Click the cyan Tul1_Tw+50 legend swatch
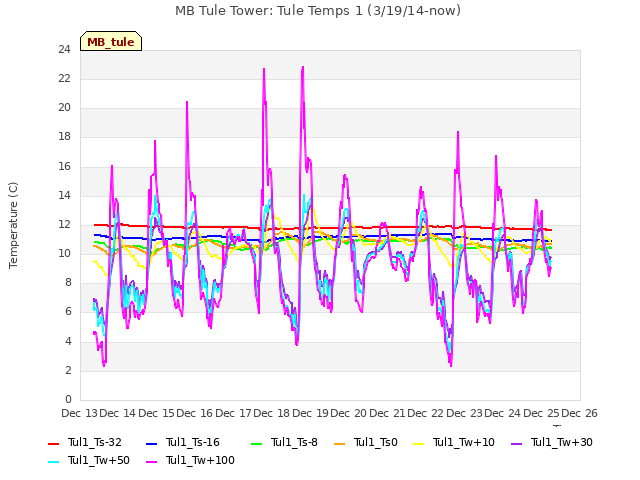This screenshot has height=480, width=640. coord(53,461)
